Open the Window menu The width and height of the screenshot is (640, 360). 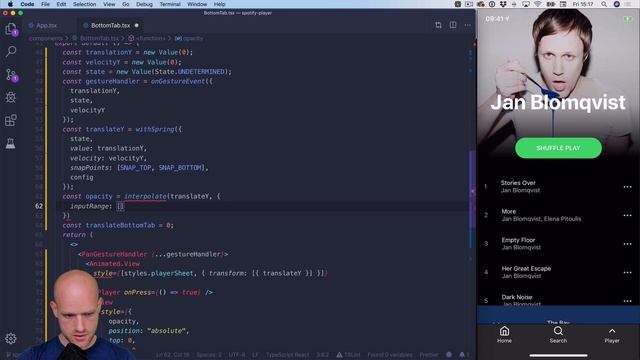point(197,4)
